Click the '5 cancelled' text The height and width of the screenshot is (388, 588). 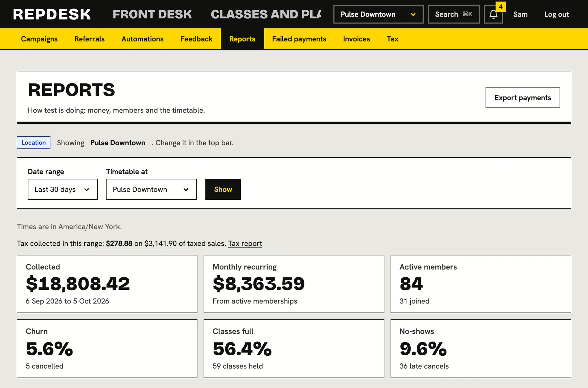44,366
